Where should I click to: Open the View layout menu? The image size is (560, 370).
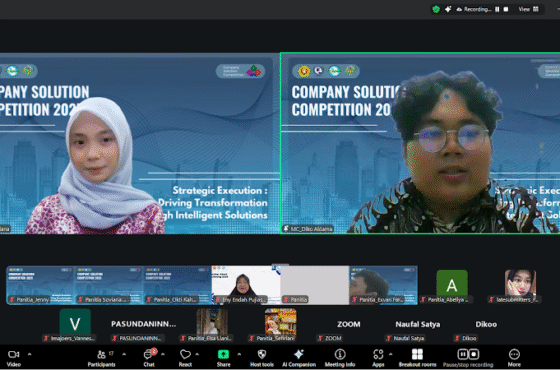click(x=529, y=9)
